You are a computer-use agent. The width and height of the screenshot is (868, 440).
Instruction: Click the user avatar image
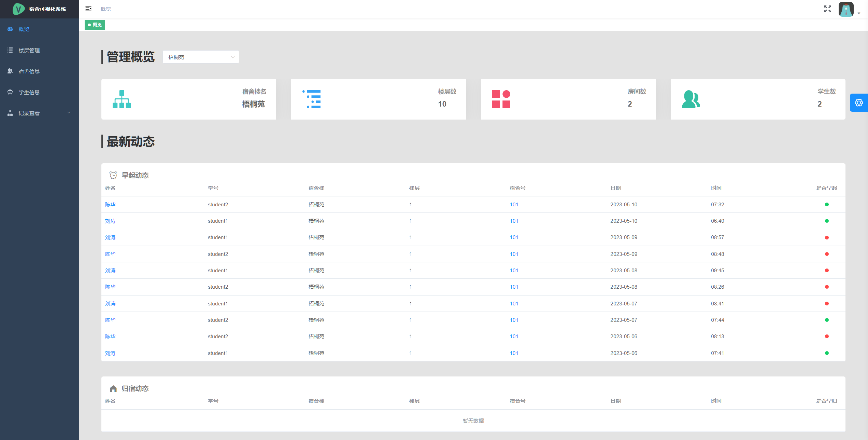tap(846, 9)
